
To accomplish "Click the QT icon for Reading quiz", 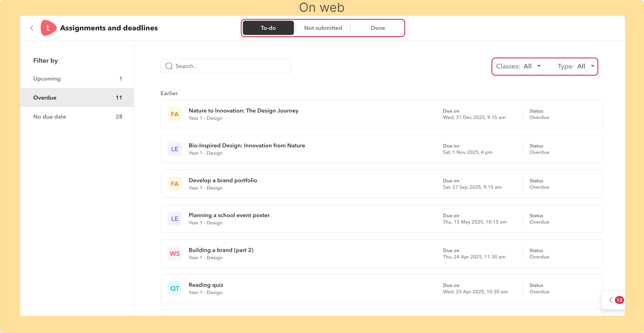I will point(175,288).
